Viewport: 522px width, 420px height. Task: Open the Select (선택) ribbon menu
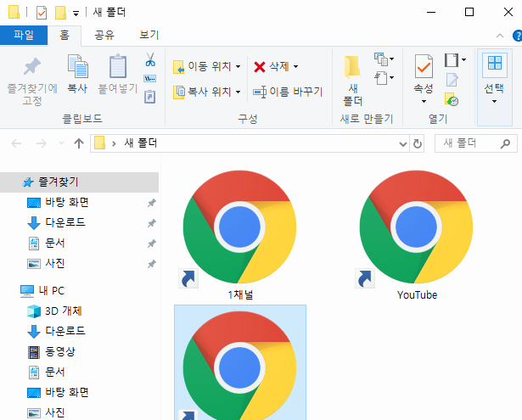(494, 87)
